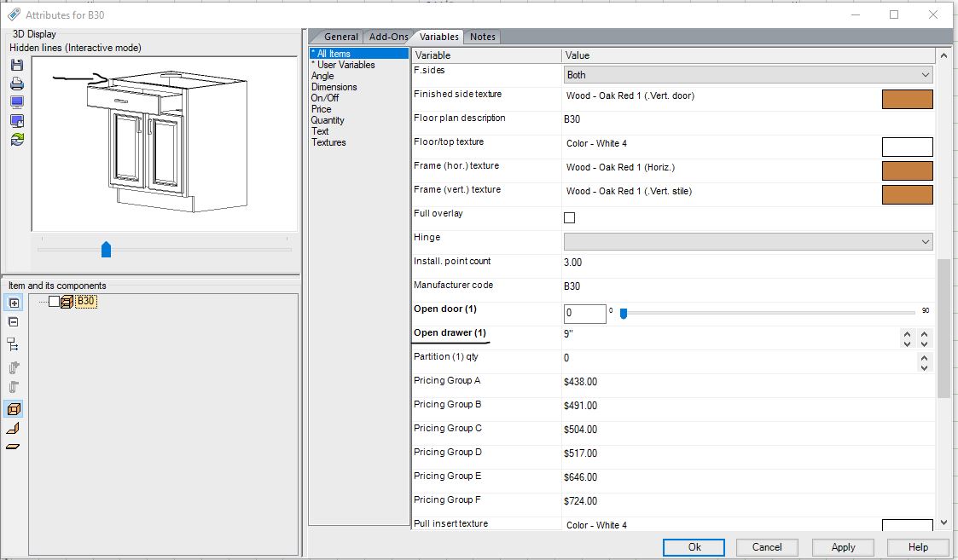Screen dimensions: 958x560
Task: Click the Variable column header
Action: (487, 55)
